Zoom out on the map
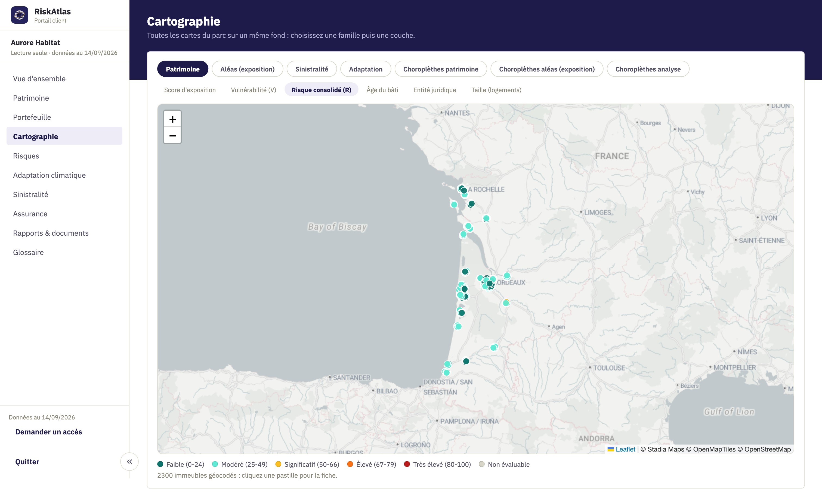822x504 pixels. [172, 136]
